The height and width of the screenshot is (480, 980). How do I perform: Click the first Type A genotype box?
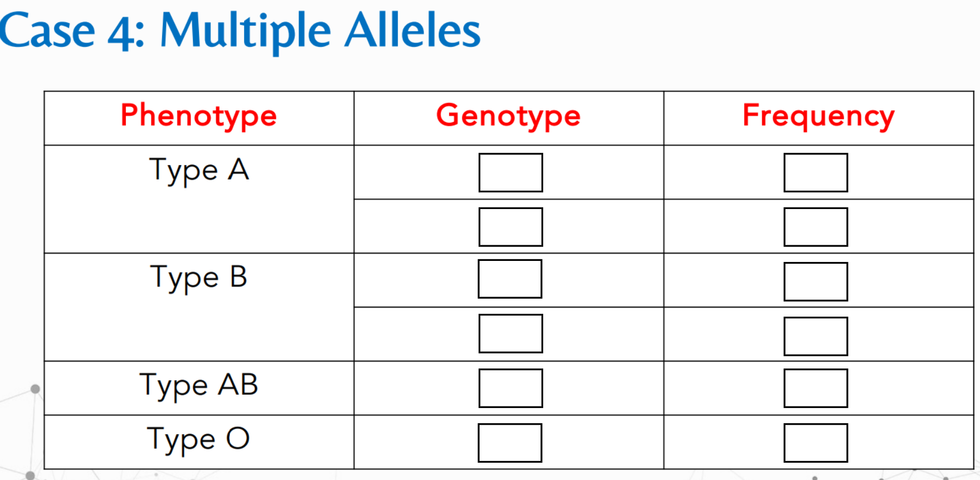(510, 173)
